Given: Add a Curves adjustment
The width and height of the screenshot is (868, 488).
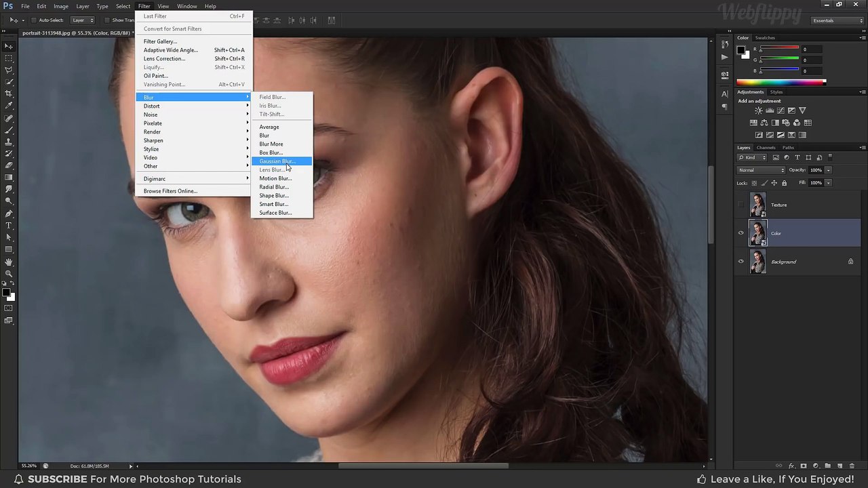Looking at the screenshot, I should [x=781, y=110].
